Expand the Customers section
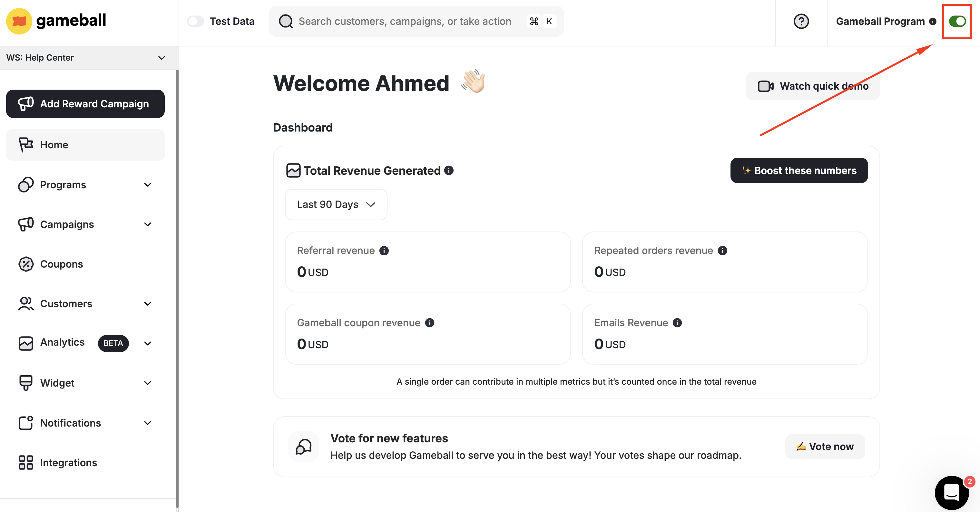This screenshot has height=512, width=980. (x=148, y=303)
